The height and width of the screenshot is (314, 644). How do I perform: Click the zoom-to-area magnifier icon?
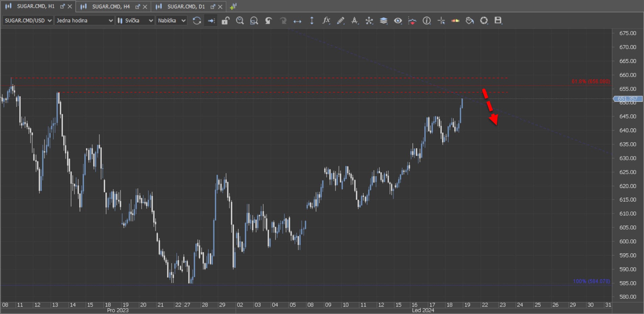(x=254, y=21)
